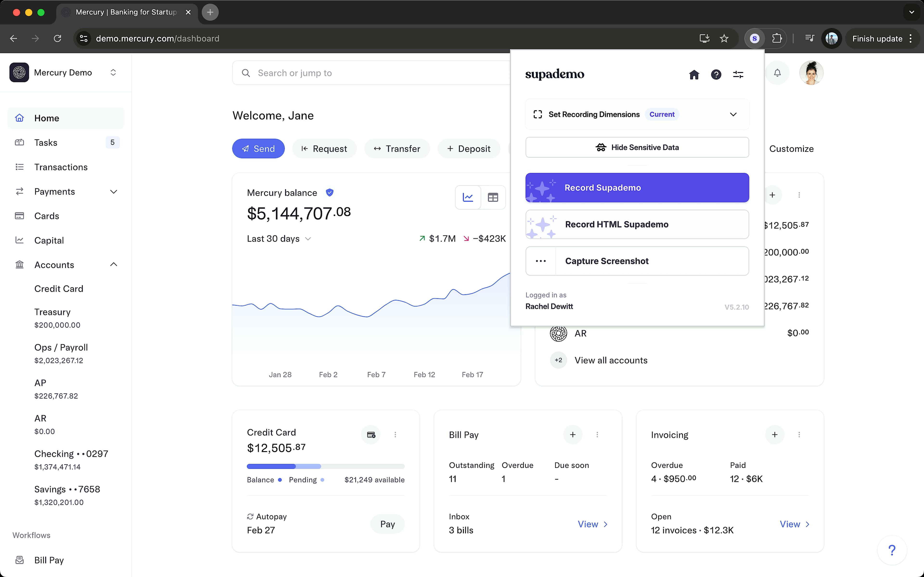Open the Last 30 days range dropdown

(279, 239)
